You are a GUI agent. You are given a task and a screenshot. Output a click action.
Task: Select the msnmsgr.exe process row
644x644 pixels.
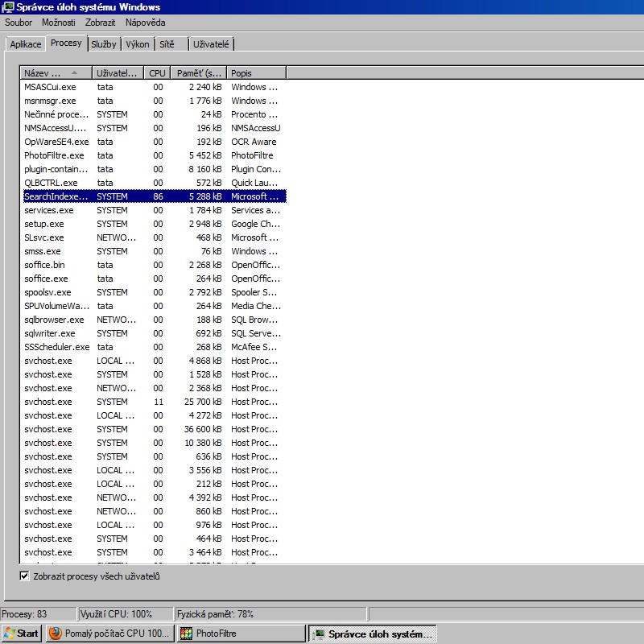point(155,101)
